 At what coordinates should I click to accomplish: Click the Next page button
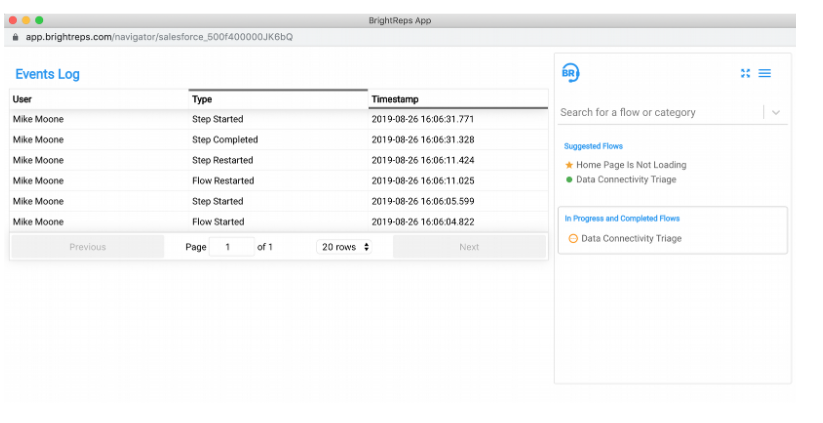point(469,247)
